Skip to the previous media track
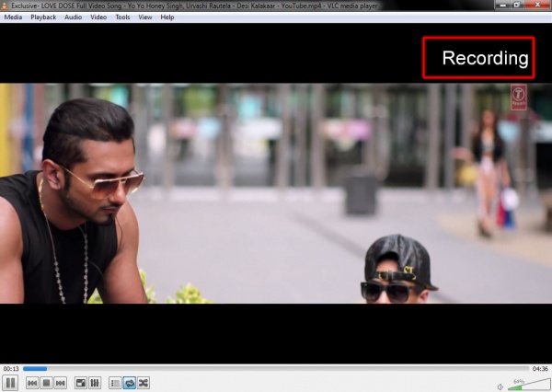552x392 pixels. click(x=32, y=383)
